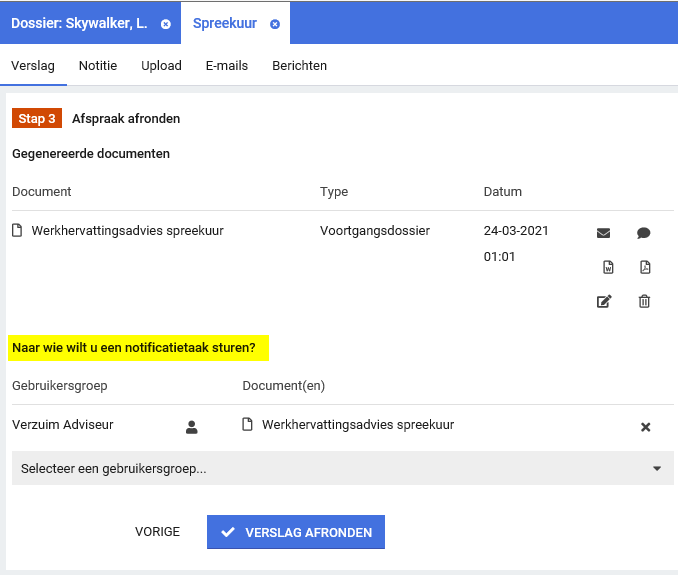Open the Dossier: Skywalker, L. tab

(x=80, y=23)
